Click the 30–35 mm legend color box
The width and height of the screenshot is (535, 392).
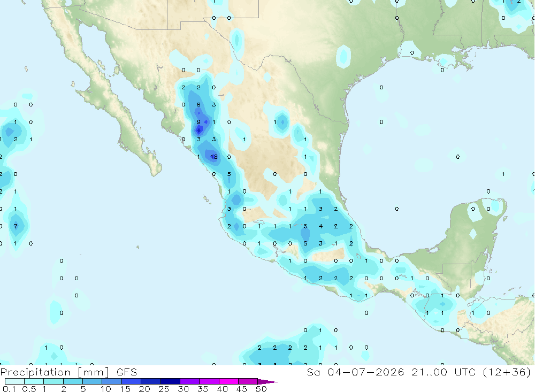[190, 381]
